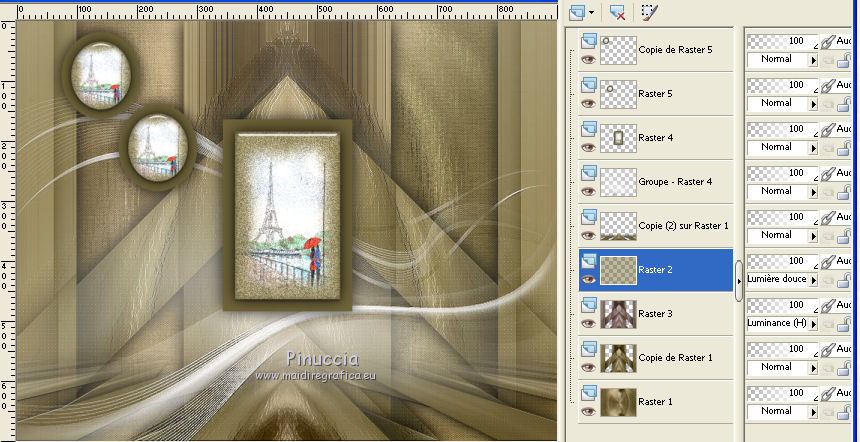Open blend mode dropdown for Copie de Raster 5
This screenshot has height=442, width=860.
(813, 59)
